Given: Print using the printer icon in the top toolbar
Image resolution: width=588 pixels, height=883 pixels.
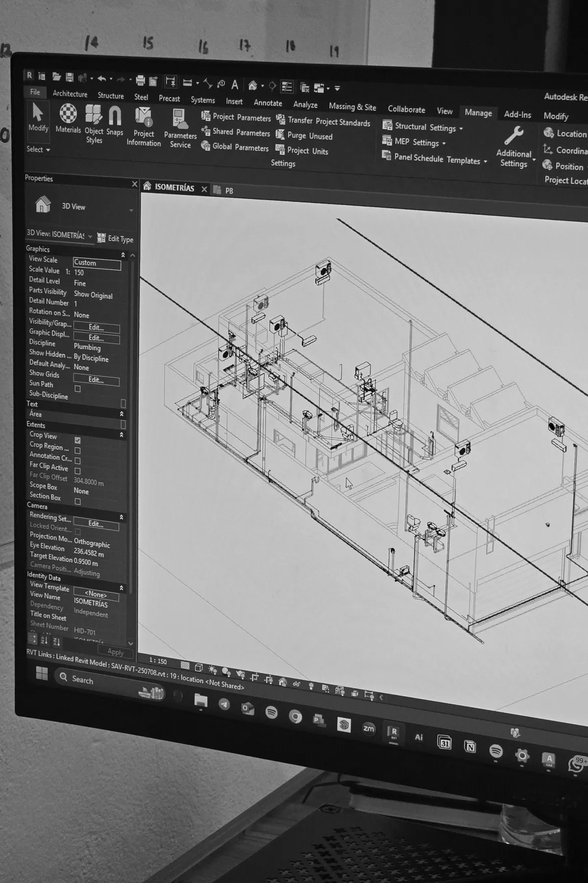Looking at the screenshot, I should coord(141,80).
